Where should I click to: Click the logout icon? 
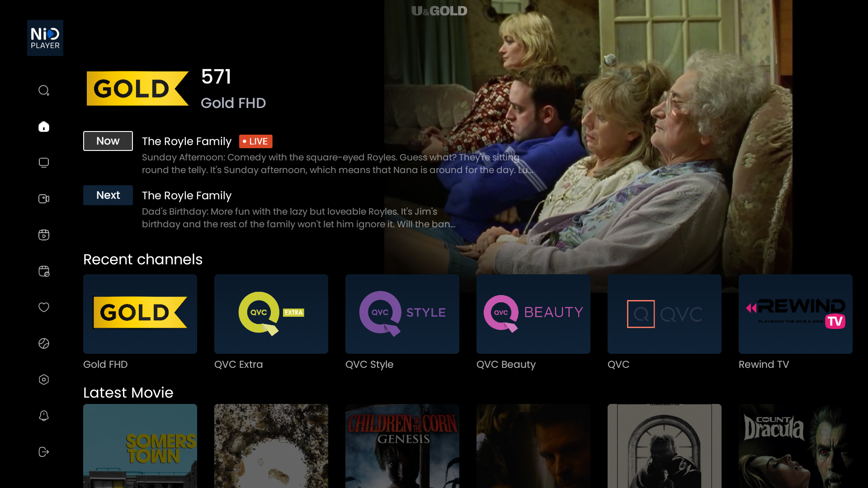click(x=44, y=452)
